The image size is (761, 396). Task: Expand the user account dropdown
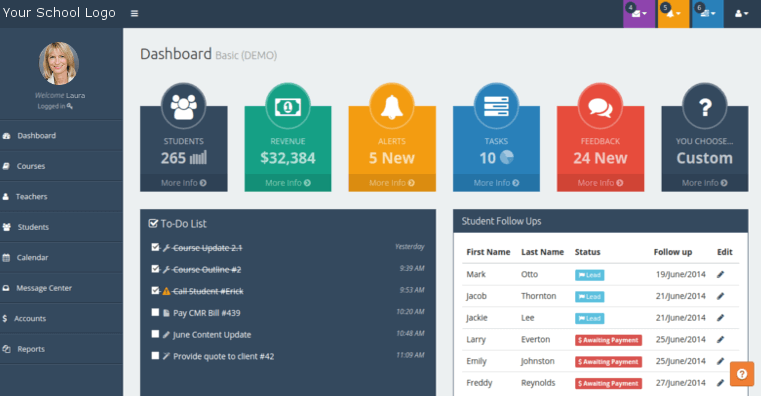(x=742, y=14)
